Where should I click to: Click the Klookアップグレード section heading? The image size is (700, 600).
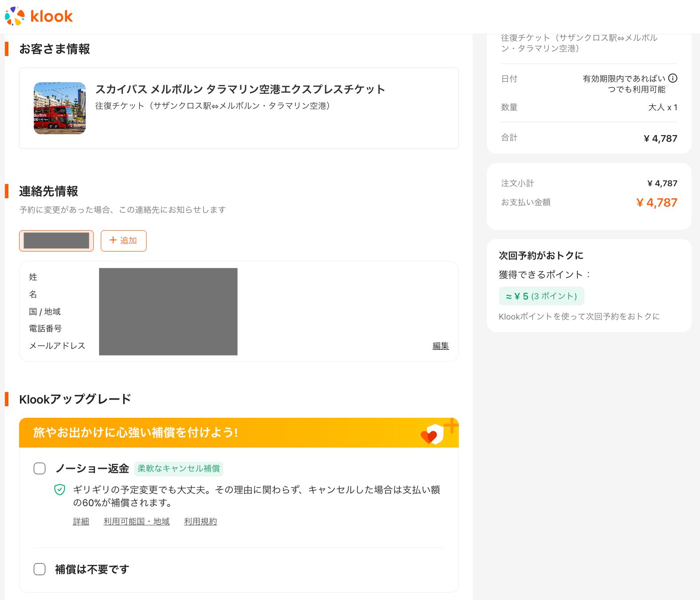click(x=75, y=399)
